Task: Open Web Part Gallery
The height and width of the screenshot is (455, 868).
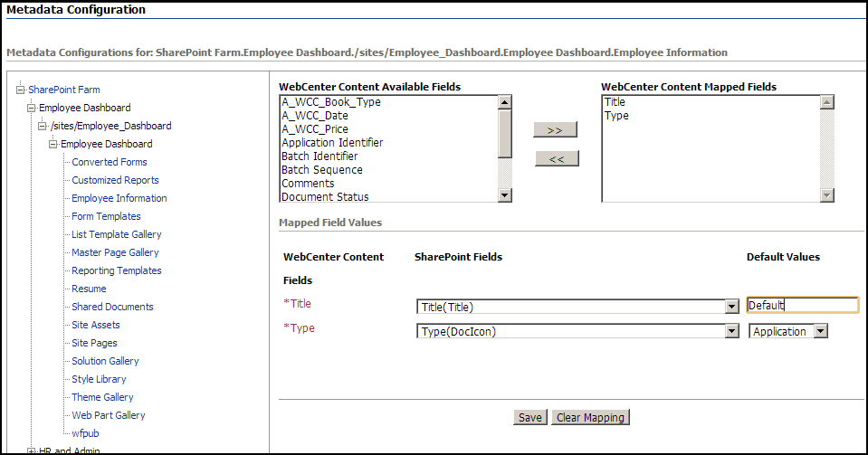Action: (x=109, y=415)
